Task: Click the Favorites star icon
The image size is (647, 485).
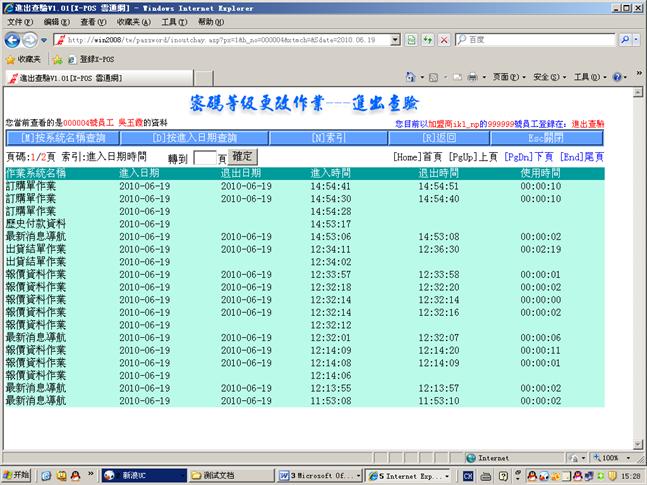Action: (10, 59)
